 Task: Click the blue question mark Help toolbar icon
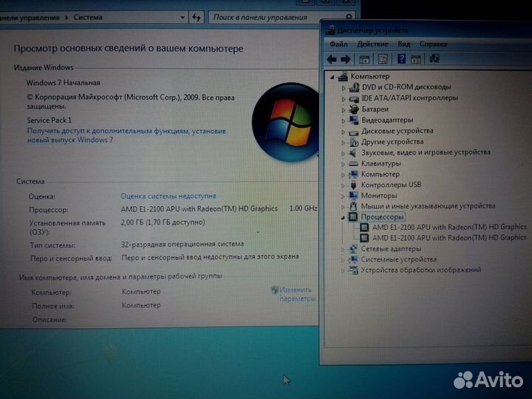point(401,59)
